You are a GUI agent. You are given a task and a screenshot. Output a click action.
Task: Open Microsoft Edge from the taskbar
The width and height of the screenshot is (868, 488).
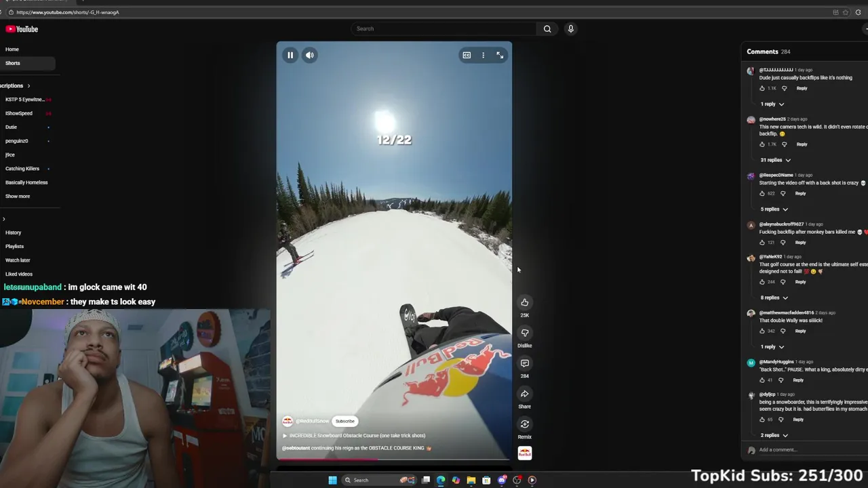441,480
